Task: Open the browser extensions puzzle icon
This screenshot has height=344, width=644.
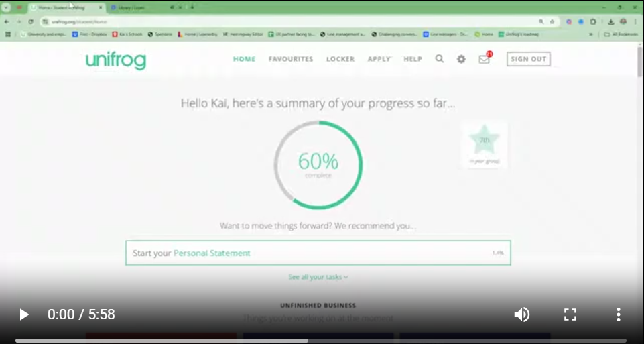Action: point(593,21)
